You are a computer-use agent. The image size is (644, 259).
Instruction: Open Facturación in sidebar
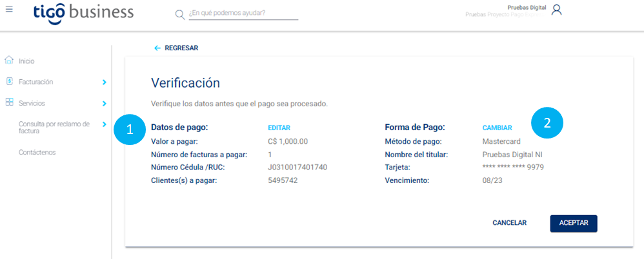(35, 82)
